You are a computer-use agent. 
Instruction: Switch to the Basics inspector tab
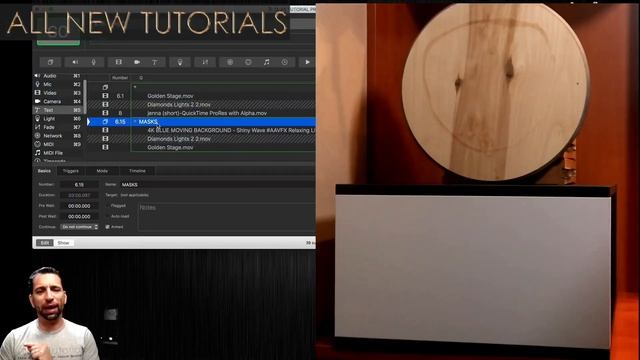(x=44, y=171)
